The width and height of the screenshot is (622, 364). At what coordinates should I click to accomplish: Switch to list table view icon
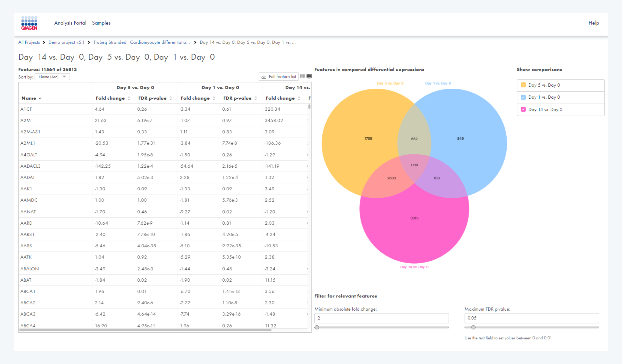tap(309, 76)
